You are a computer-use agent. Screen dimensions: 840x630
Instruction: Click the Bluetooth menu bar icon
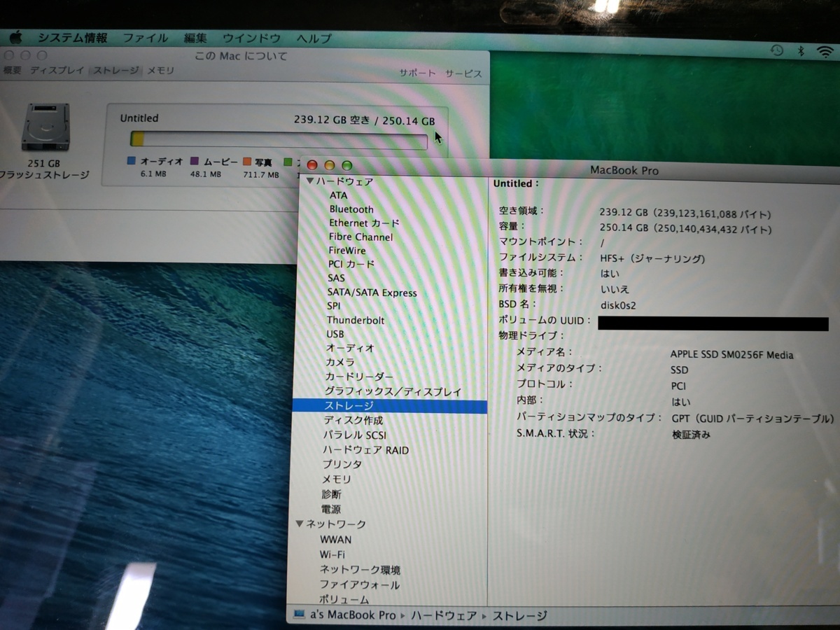point(801,50)
